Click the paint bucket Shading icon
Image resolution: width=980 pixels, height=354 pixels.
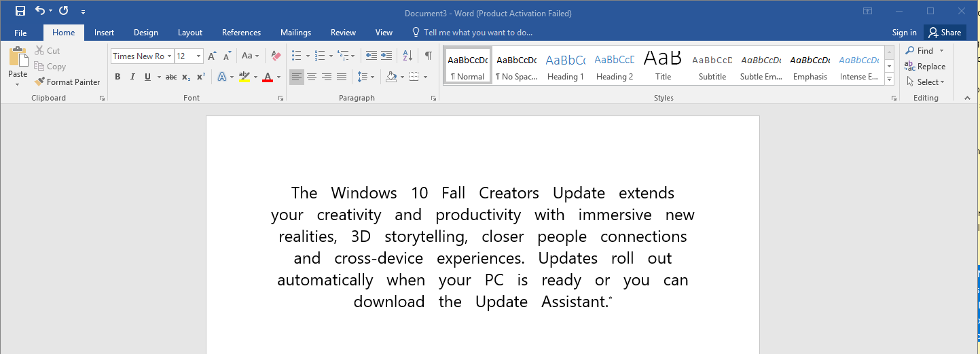pyautogui.click(x=391, y=77)
